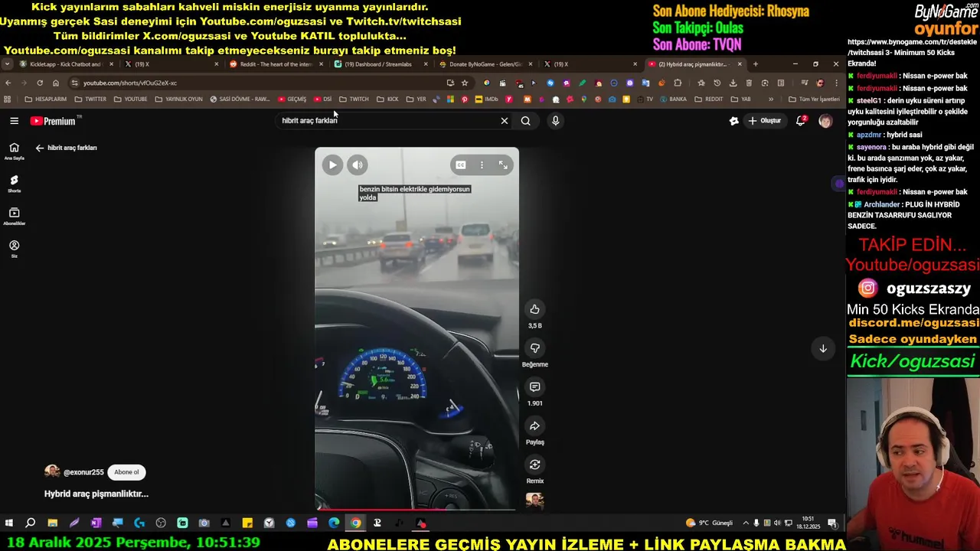Go back using arrow beside 'hibrit araç farkları'
Image resolution: width=980 pixels, height=551 pixels.
point(40,148)
